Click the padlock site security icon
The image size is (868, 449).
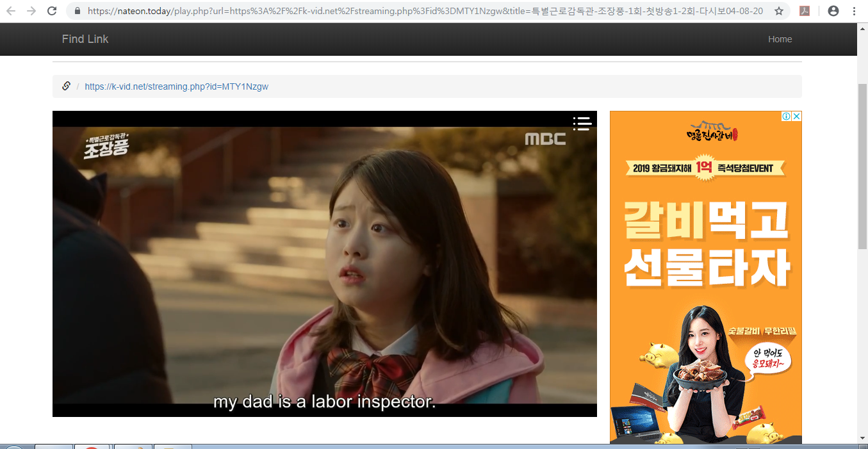[78, 11]
